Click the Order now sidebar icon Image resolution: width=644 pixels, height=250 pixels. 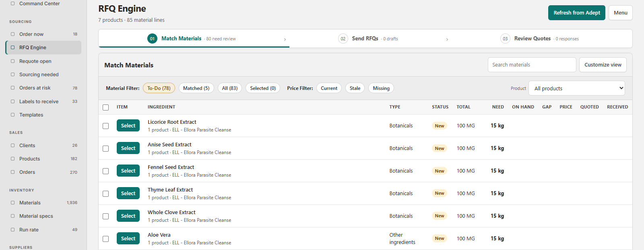tap(12, 34)
